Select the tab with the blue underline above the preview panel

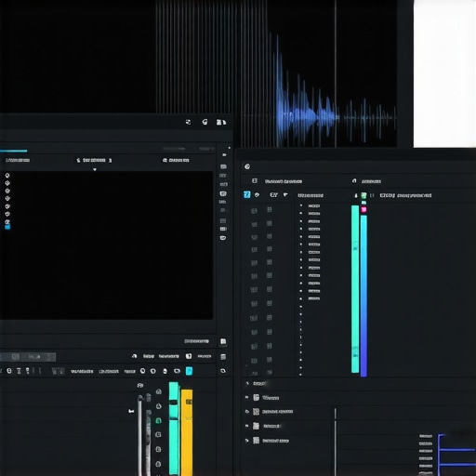(x=14, y=151)
